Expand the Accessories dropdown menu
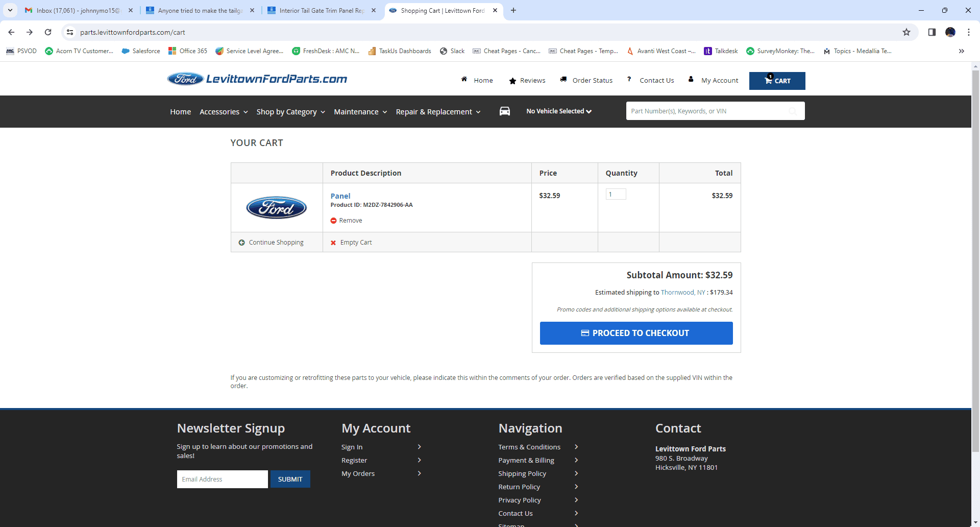This screenshot has height=527, width=980. (x=224, y=112)
